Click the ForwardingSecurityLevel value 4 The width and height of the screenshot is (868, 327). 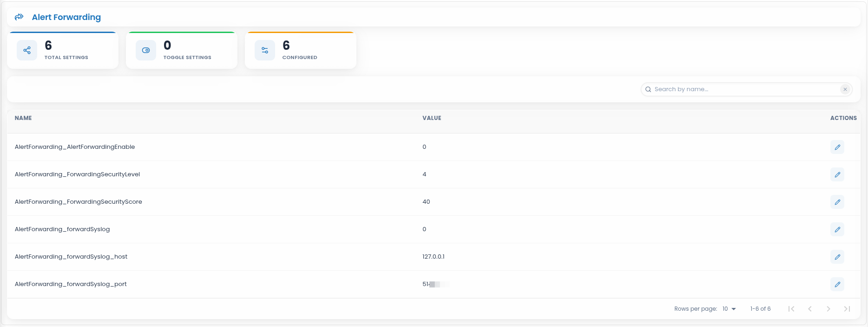(424, 174)
